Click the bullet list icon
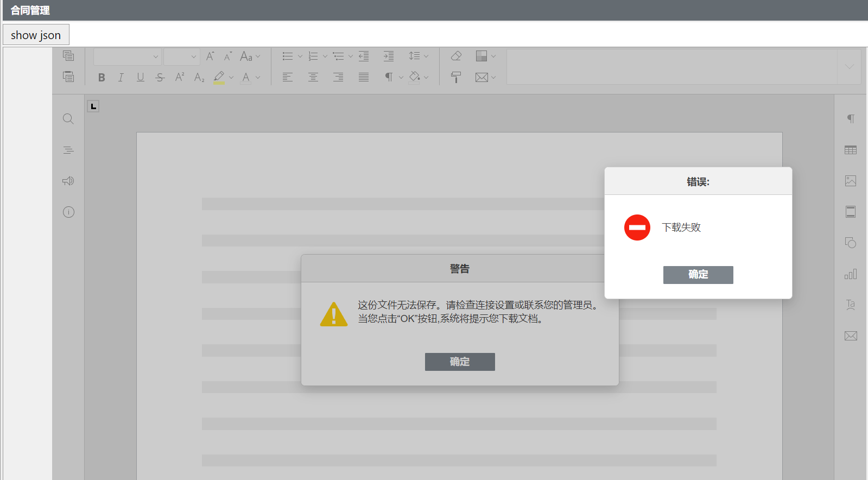Viewport: 868px width, 480px height. (288, 56)
